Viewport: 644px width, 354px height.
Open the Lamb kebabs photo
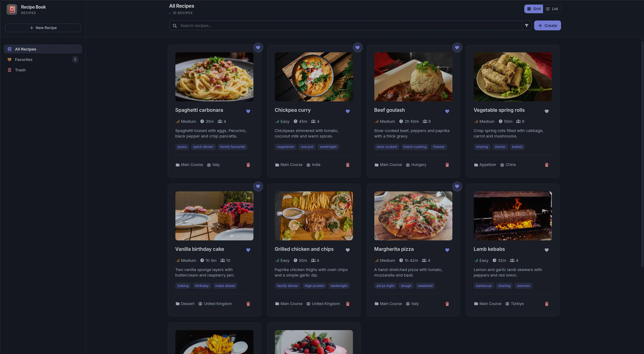[x=513, y=216]
